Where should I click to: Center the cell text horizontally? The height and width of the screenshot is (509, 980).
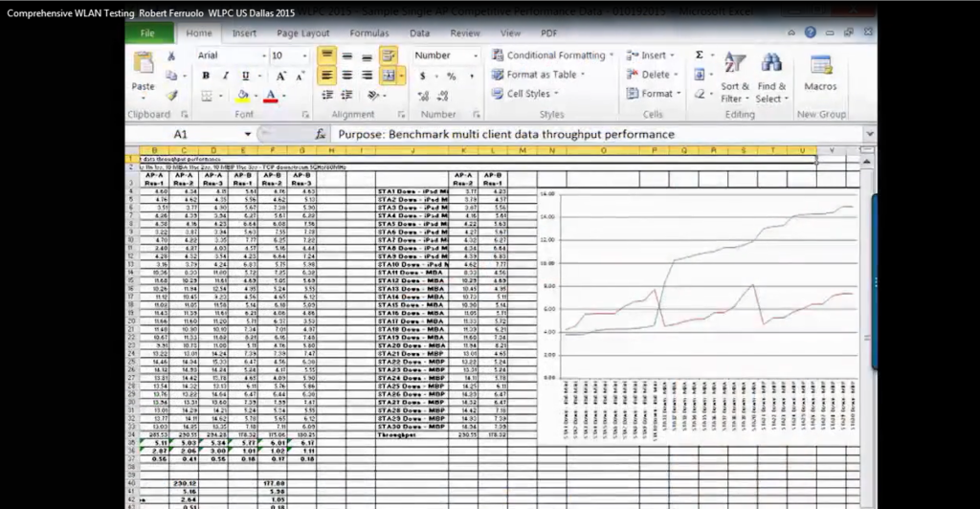coord(346,76)
